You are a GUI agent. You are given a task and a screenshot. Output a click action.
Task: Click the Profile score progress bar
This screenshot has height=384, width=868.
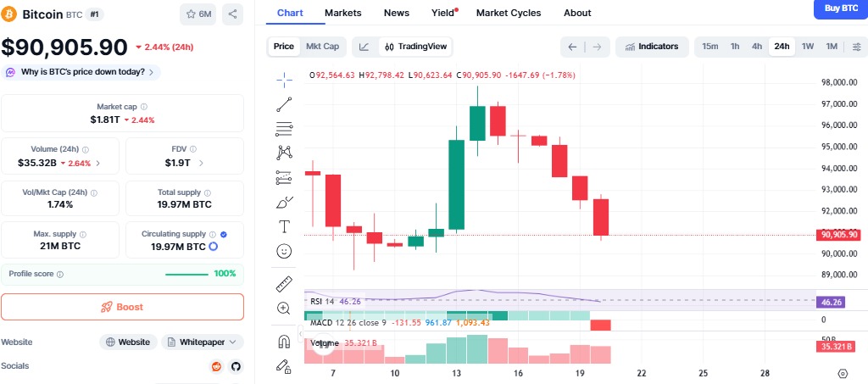pos(186,274)
